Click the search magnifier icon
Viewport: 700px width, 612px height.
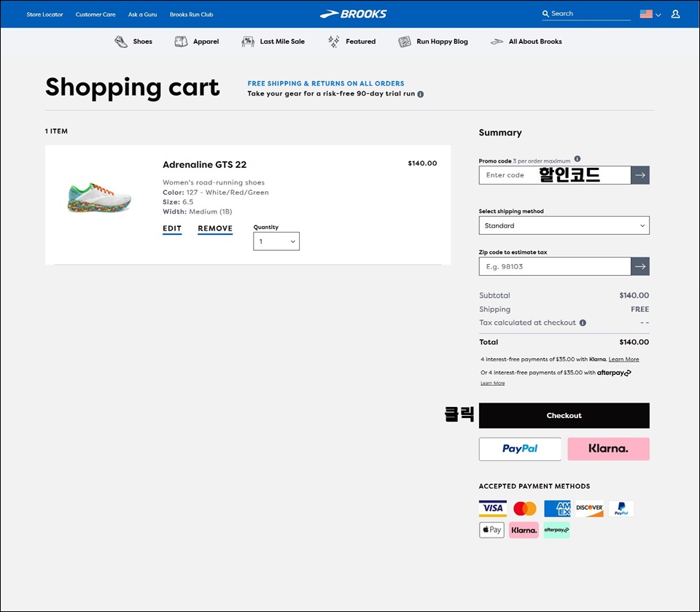pyautogui.click(x=545, y=14)
